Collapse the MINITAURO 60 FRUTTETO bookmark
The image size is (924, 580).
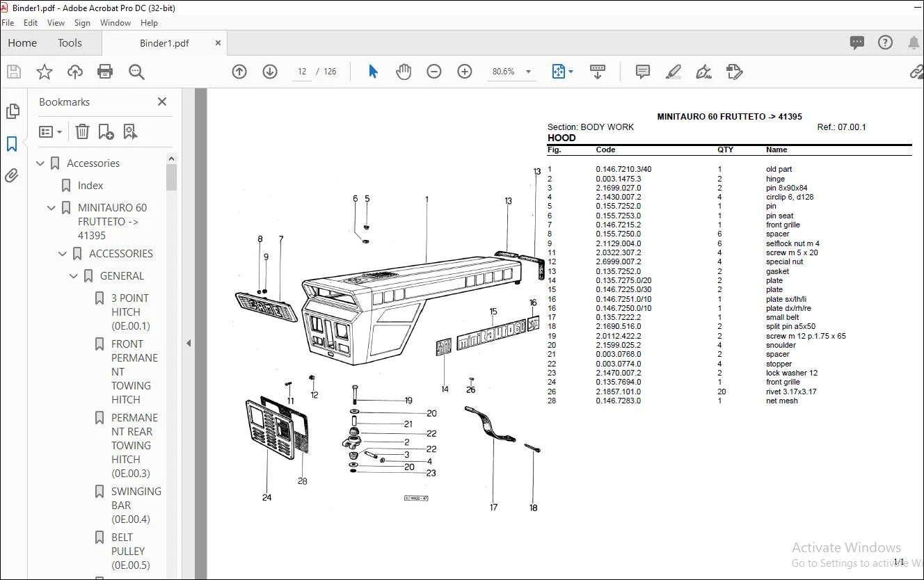[x=51, y=208]
